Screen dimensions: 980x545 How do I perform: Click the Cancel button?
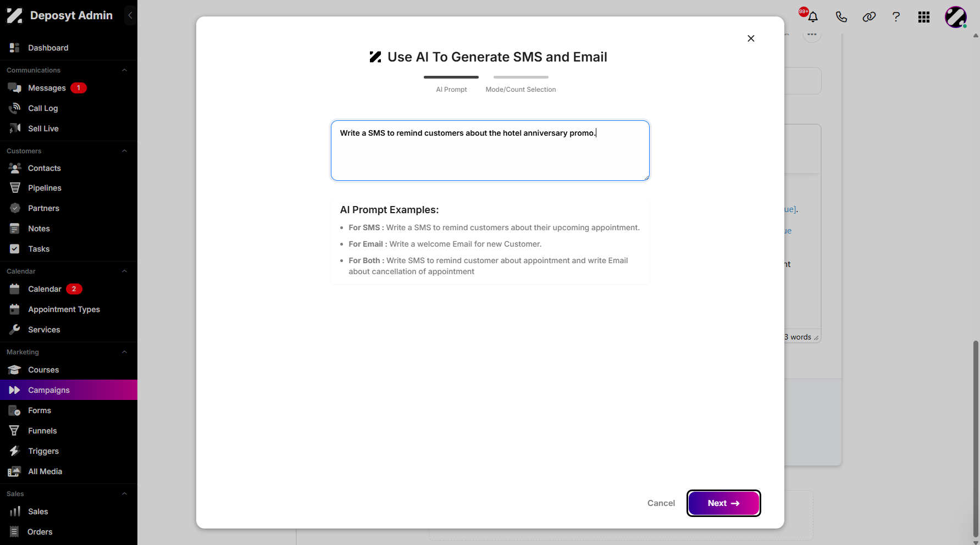(661, 503)
